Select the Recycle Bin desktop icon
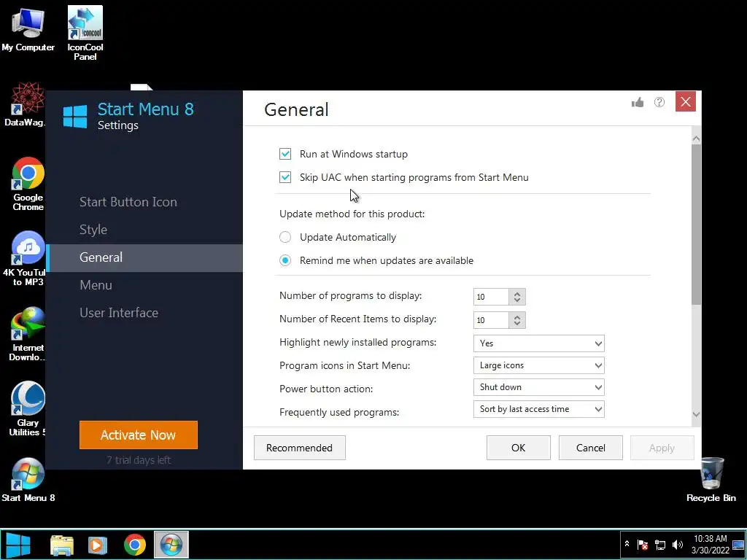This screenshot has height=560, width=747. (711, 480)
